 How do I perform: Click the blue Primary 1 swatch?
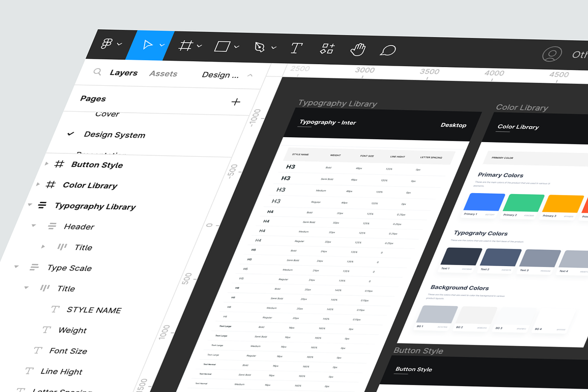tap(484, 202)
